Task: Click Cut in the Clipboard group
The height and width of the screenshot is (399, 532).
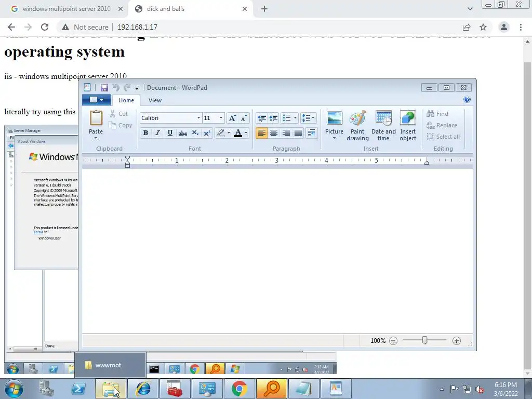Action: click(x=119, y=114)
